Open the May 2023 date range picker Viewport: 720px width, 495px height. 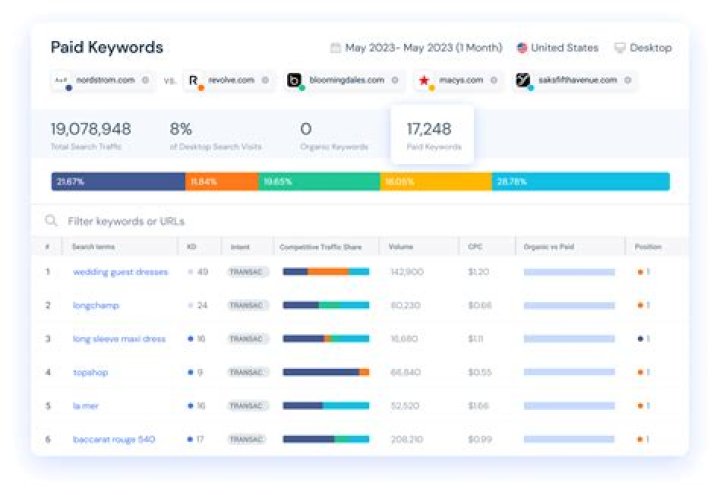(416, 48)
